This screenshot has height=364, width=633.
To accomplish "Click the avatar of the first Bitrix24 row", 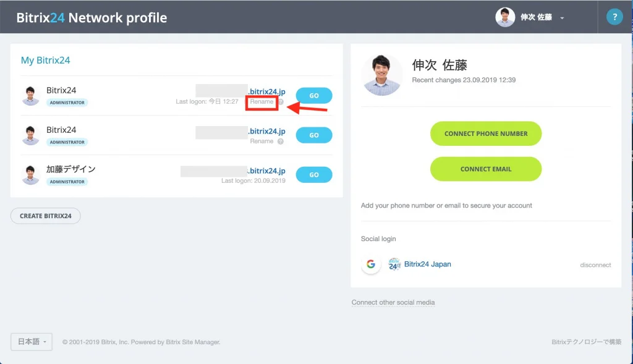I will click(x=31, y=96).
